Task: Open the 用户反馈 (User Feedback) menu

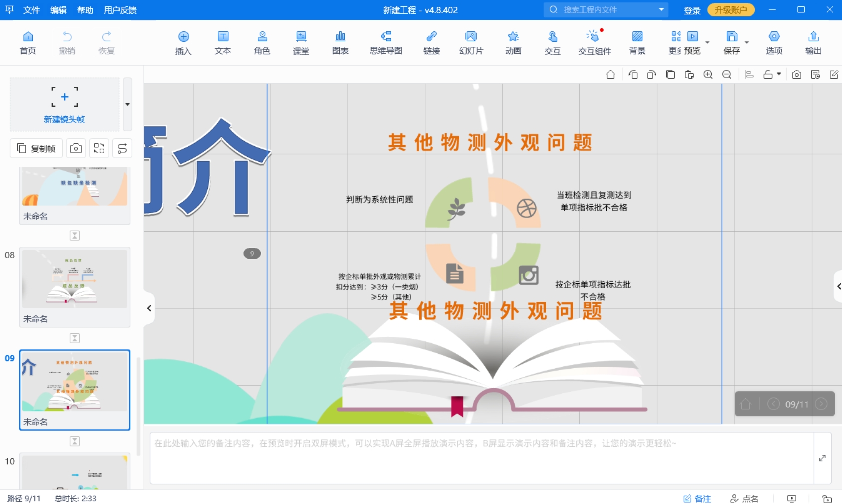Action: pos(120,10)
